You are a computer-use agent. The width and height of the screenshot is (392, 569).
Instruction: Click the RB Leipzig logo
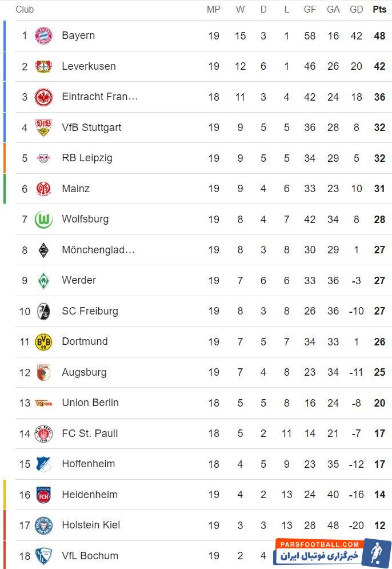(43, 158)
